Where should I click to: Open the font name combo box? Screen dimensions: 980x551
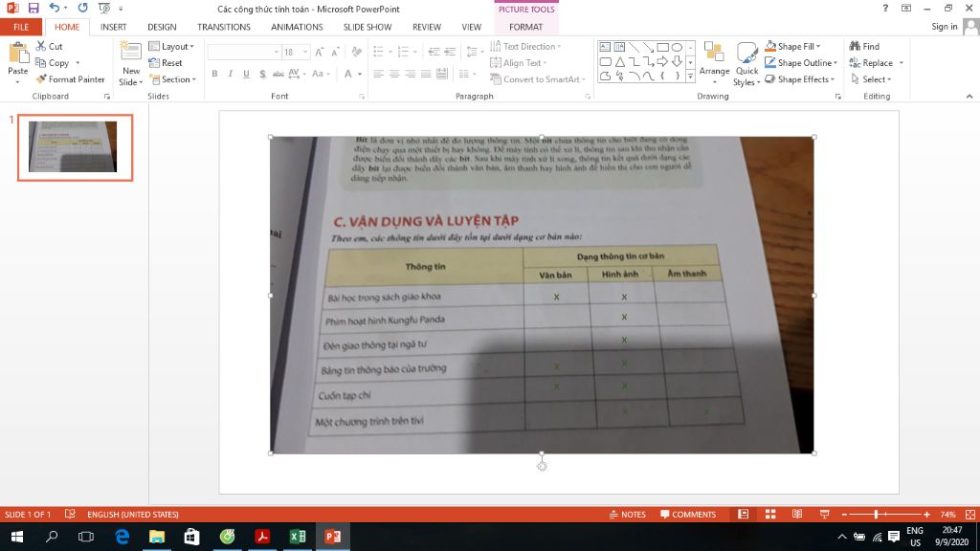(244, 52)
